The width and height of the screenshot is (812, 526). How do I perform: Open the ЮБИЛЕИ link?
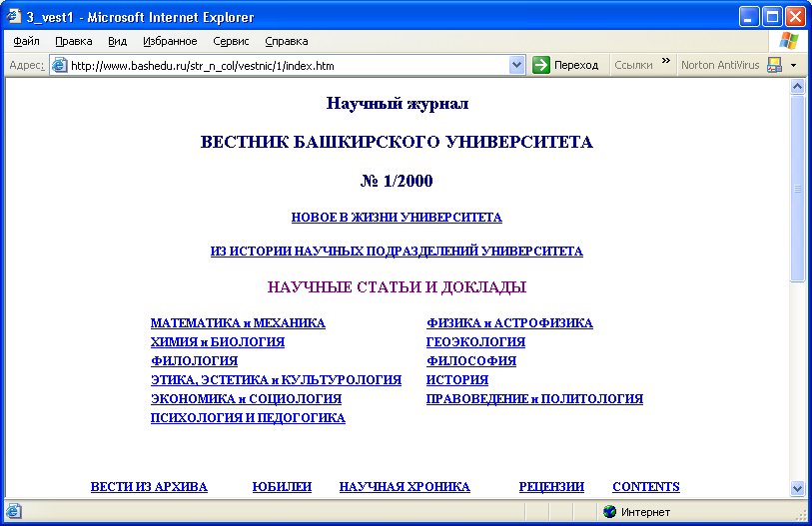(x=282, y=487)
